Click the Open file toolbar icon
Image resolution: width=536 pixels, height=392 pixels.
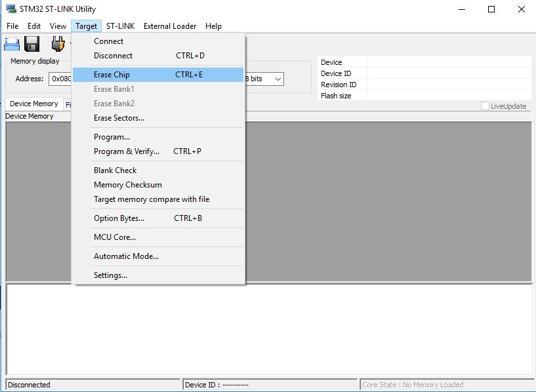[12, 44]
